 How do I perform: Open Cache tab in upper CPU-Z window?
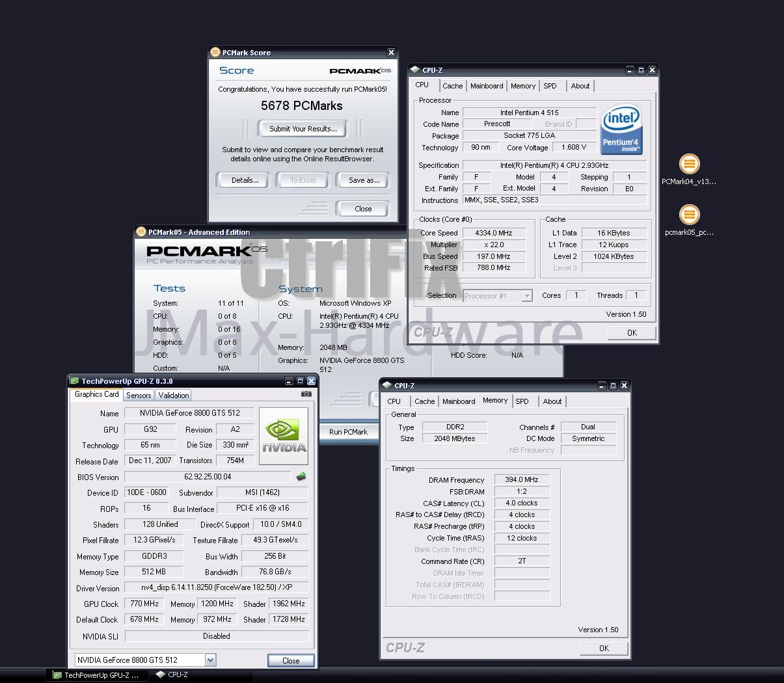click(453, 86)
